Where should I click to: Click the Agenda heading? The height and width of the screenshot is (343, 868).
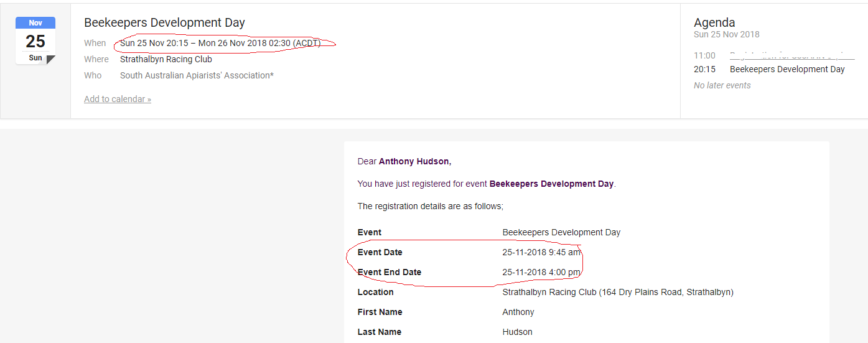pyautogui.click(x=714, y=22)
